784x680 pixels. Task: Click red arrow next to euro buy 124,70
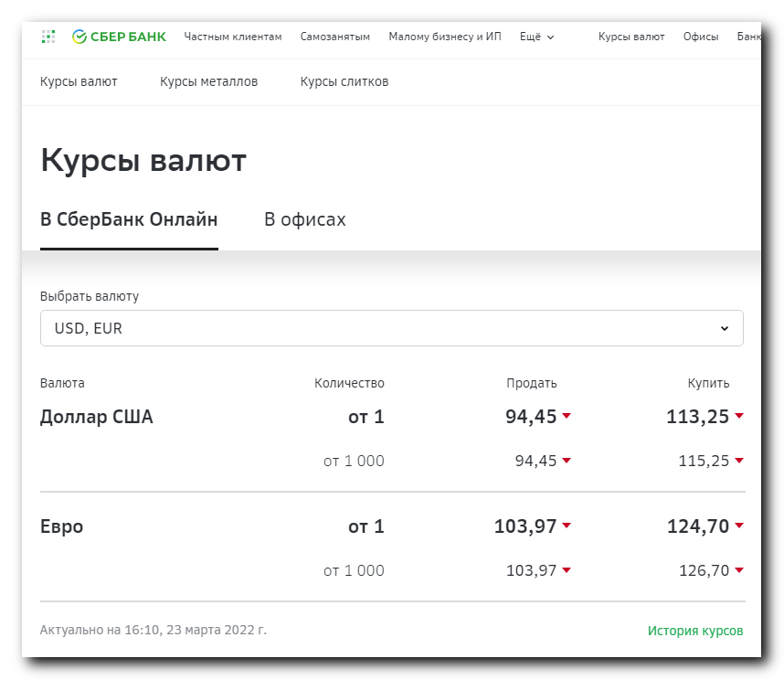738,526
